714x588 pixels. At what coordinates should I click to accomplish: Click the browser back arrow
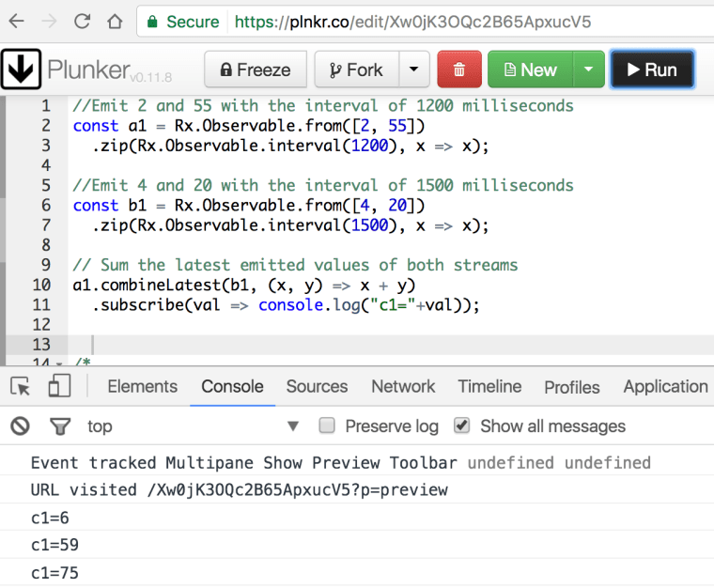(x=17, y=21)
